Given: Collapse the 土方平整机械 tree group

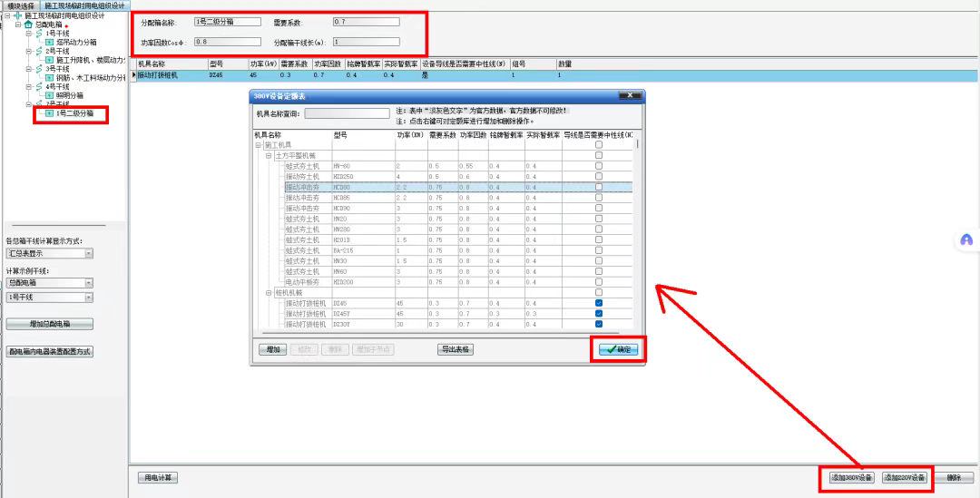Looking at the screenshot, I should coord(269,155).
